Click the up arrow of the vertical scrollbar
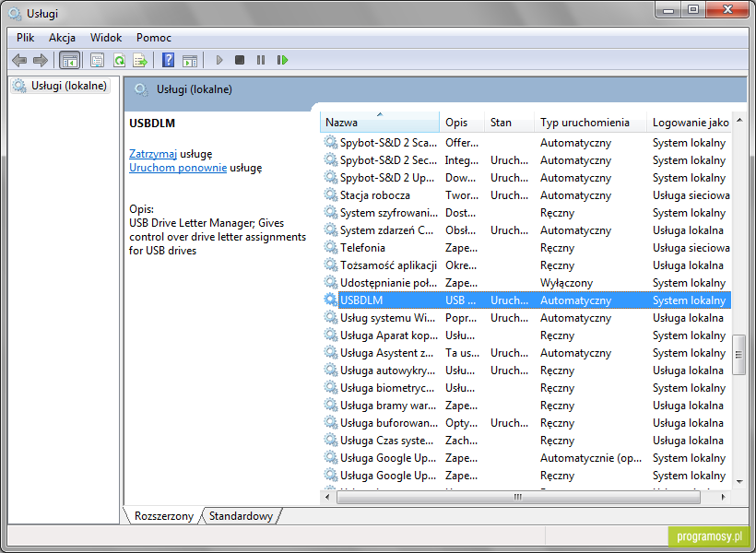Viewport: 756px width, 553px height. (739, 120)
